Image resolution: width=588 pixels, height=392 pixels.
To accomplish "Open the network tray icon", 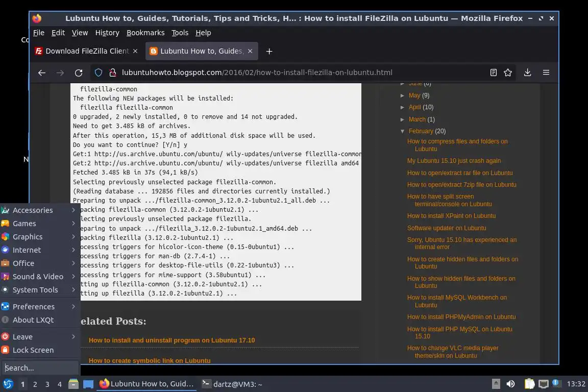I will click(544, 384).
